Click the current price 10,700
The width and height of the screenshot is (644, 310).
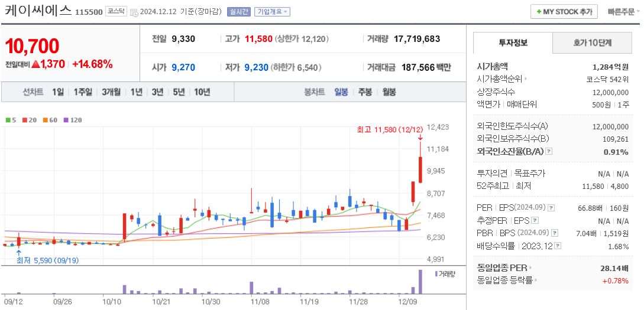tap(32, 46)
